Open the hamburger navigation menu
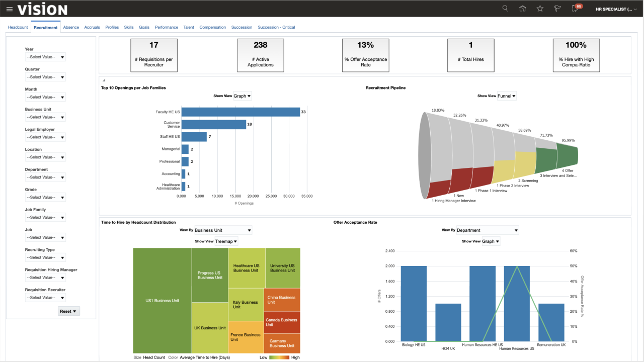The height and width of the screenshot is (362, 644). click(9, 9)
